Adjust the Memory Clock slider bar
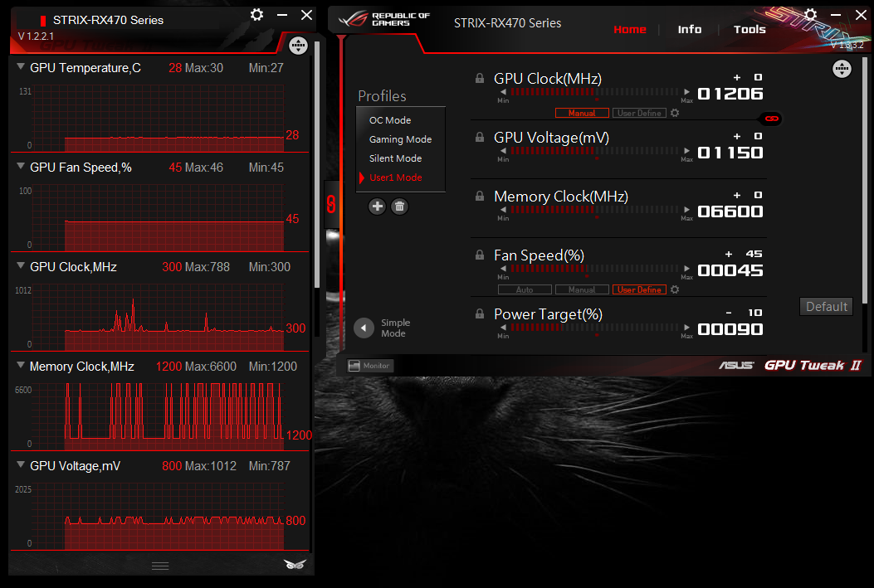 [595, 210]
